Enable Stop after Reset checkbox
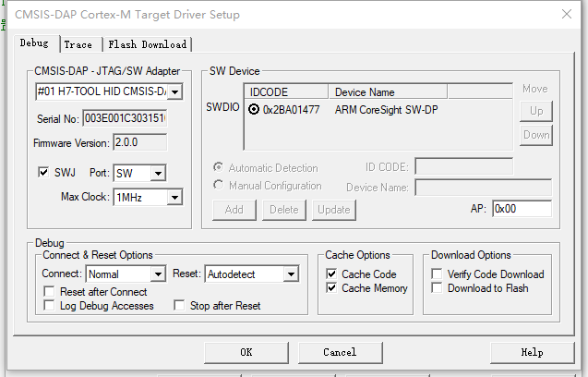The width and height of the screenshot is (588, 377). 179,305
